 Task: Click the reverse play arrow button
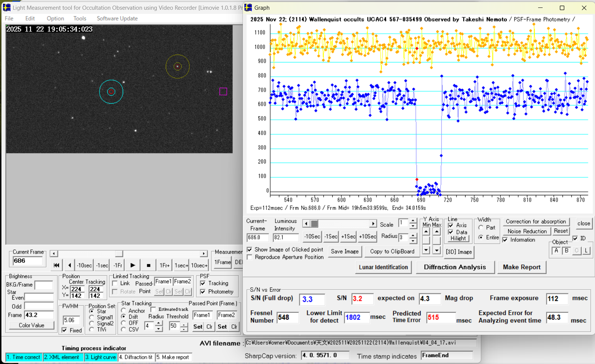pos(69,265)
